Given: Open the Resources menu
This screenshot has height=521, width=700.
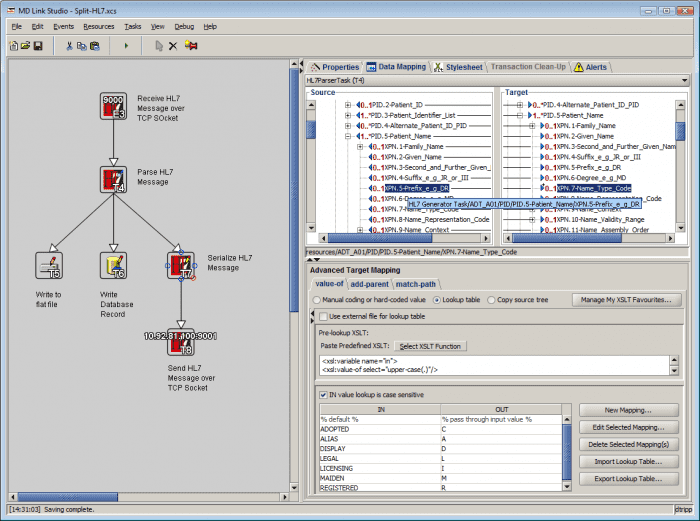Looking at the screenshot, I should click(98, 26).
